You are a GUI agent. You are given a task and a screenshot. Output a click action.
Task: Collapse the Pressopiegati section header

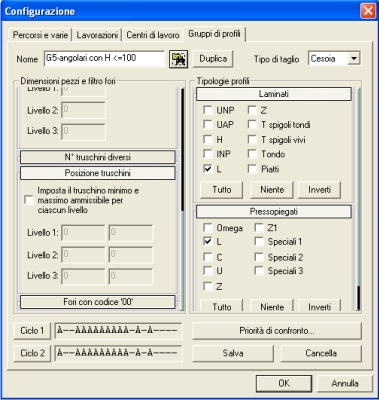[274, 212]
